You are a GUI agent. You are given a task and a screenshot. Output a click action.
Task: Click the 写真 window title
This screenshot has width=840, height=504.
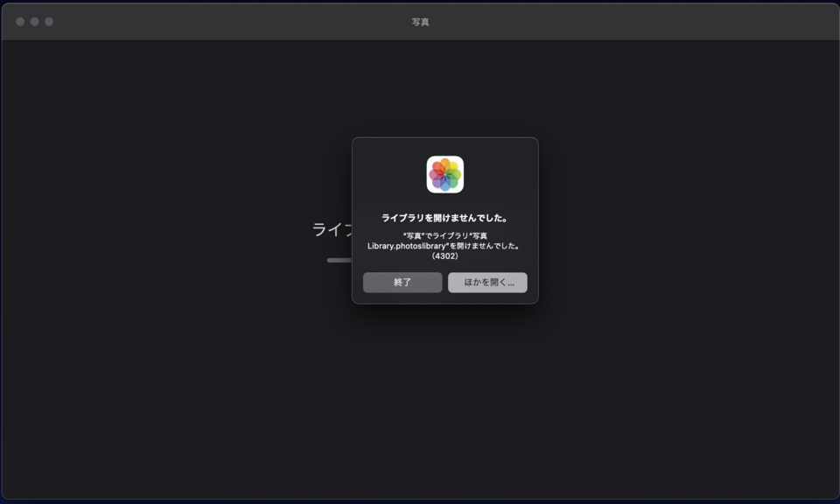click(421, 22)
